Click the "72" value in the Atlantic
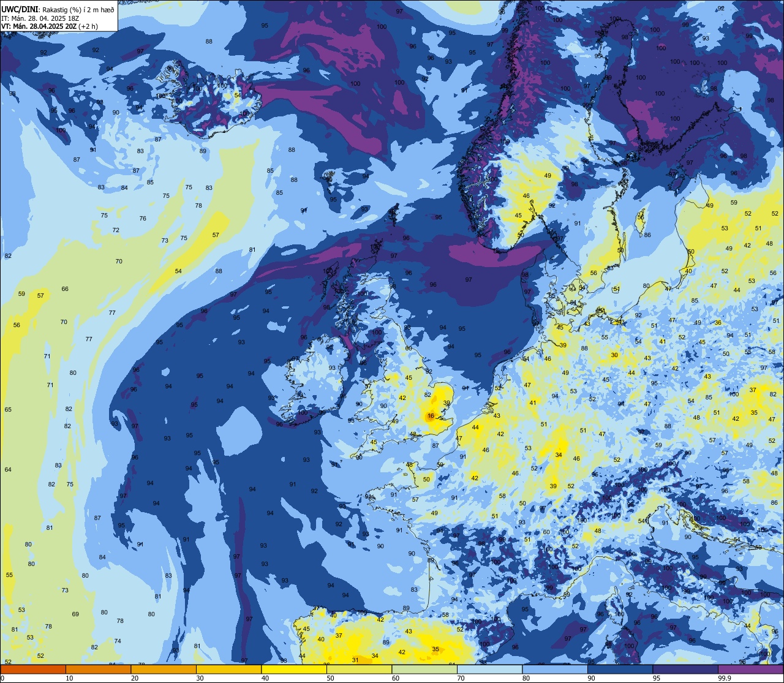The width and height of the screenshot is (784, 683). point(116,230)
